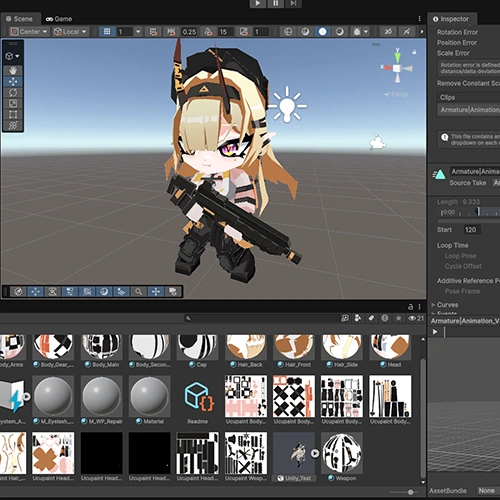Select the Hair_Back material
This screenshot has width=500, height=500.
tap(246, 351)
